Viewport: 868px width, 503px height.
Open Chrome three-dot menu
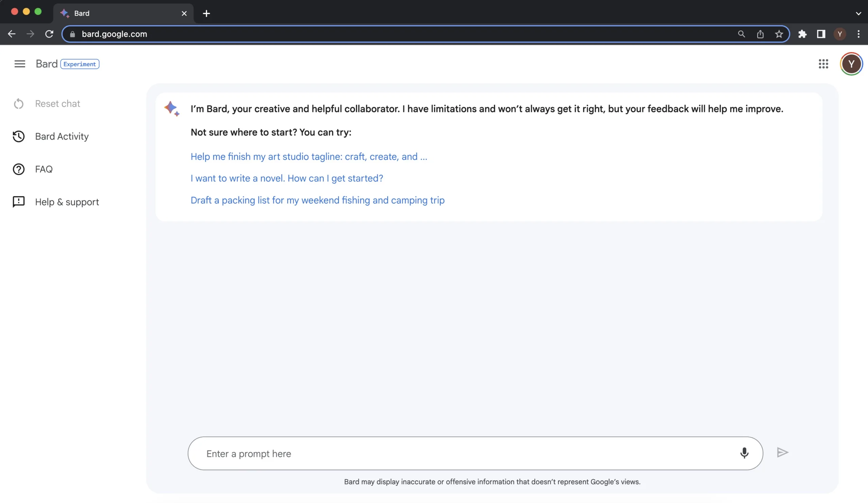tap(859, 34)
